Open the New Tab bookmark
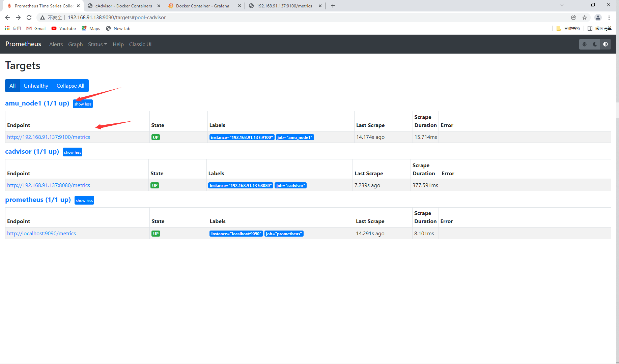This screenshot has height=364, width=619. (x=118, y=28)
